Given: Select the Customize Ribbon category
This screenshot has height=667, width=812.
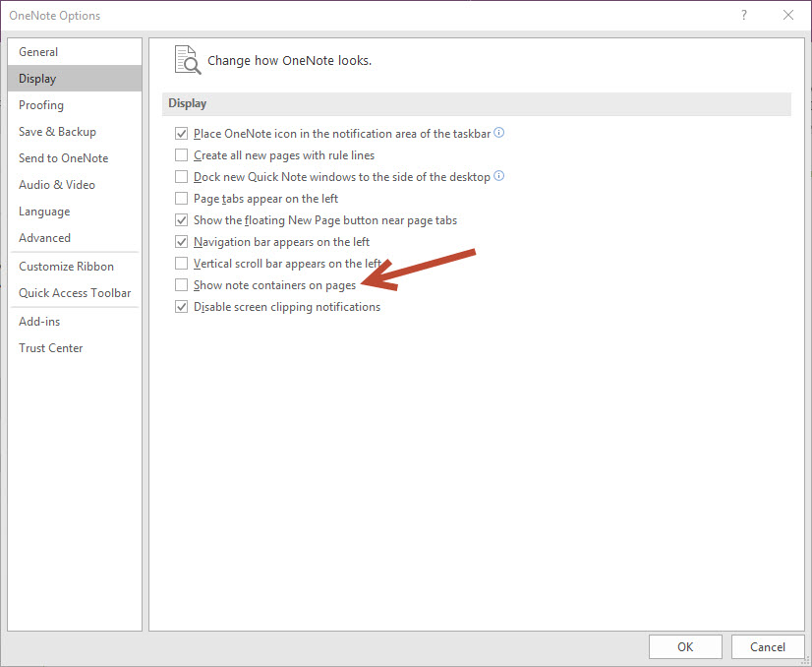Looking at the screenshot, I should 66,267.
